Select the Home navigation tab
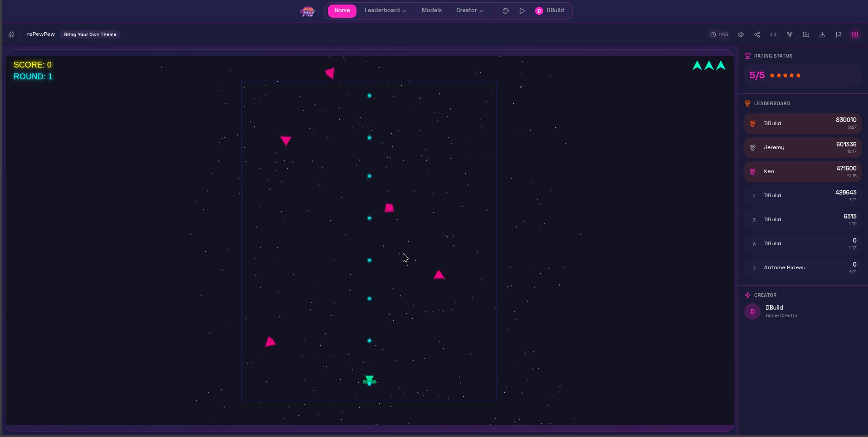Viewport: 868px width, 437px height. click(342, 10)
